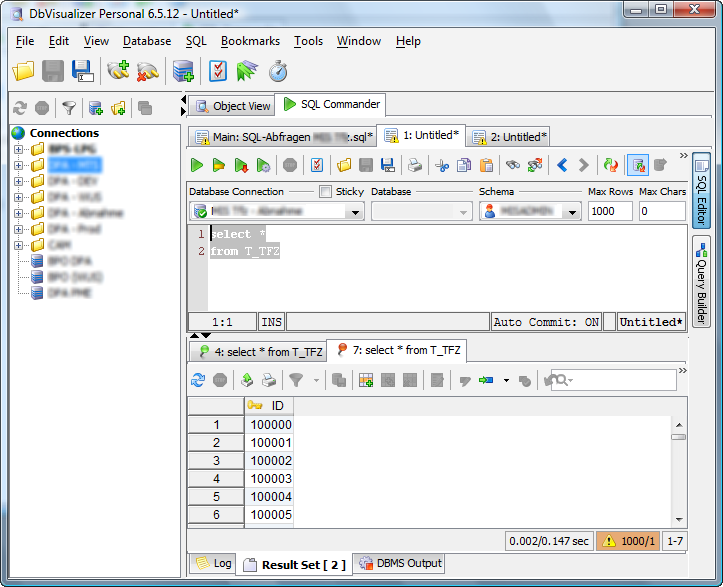This screenshot has height=587, width=723.
Task: Click the print icon in result toolbar
Action: coord(269,380)
